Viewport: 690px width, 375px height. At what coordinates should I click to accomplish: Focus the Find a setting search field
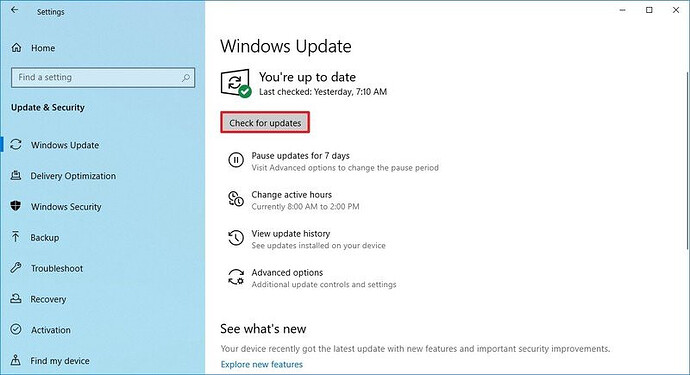point(103,77)
